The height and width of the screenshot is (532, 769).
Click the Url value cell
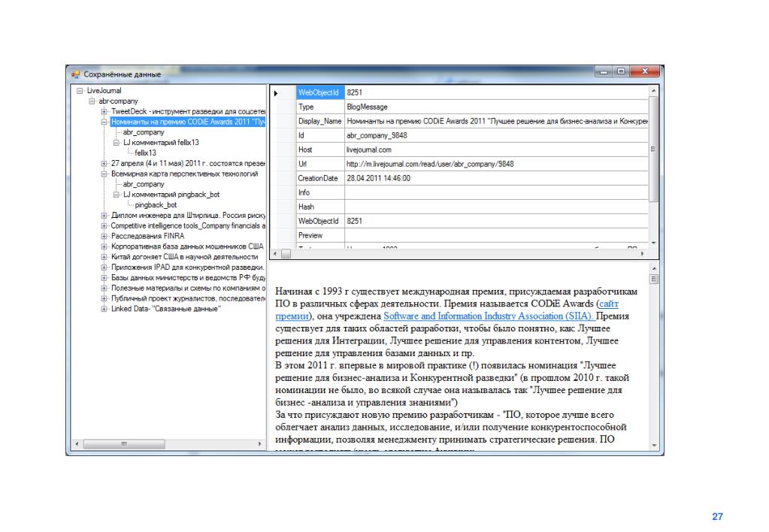click(x=496, y=164)
